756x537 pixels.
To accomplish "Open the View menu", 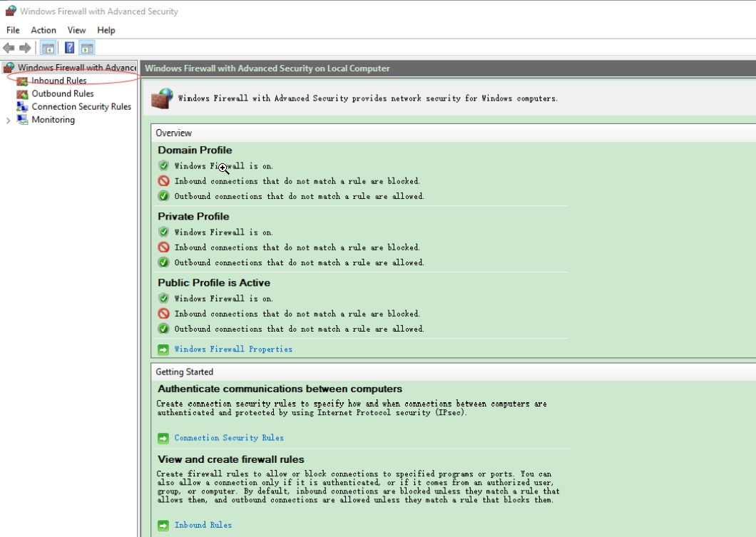I will pos(76,30).
